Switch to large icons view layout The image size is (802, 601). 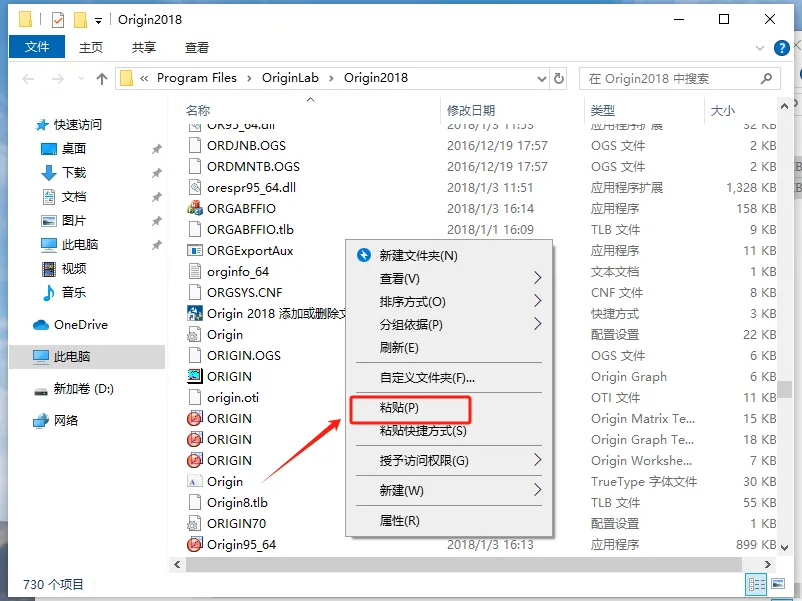coord(778,584)
